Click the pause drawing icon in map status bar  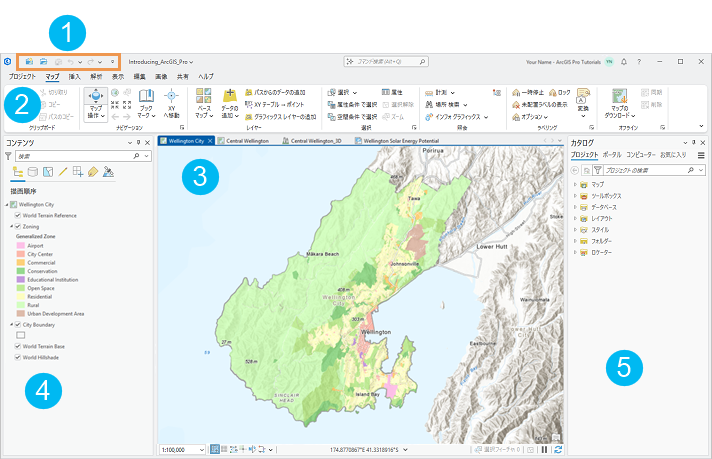(544, 449)
